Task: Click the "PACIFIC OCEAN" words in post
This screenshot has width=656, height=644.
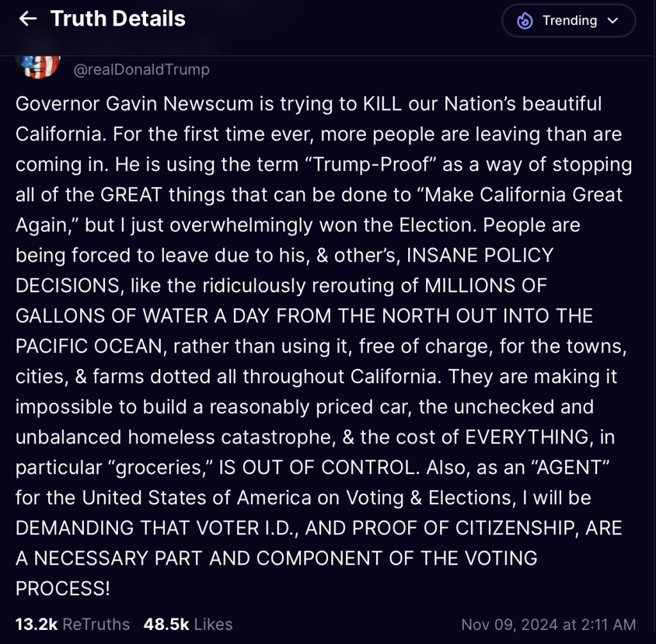Action: click(x=90, y=346)
